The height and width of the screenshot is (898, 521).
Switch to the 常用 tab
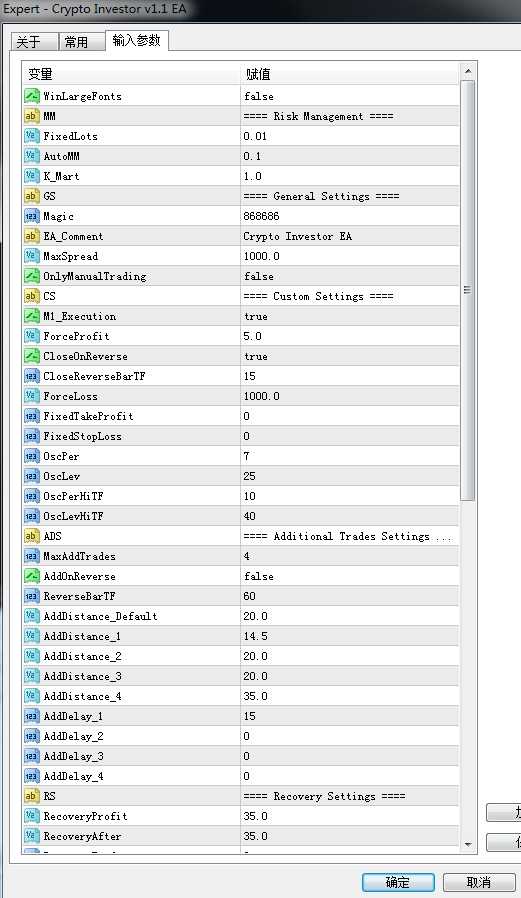point(81,42)
